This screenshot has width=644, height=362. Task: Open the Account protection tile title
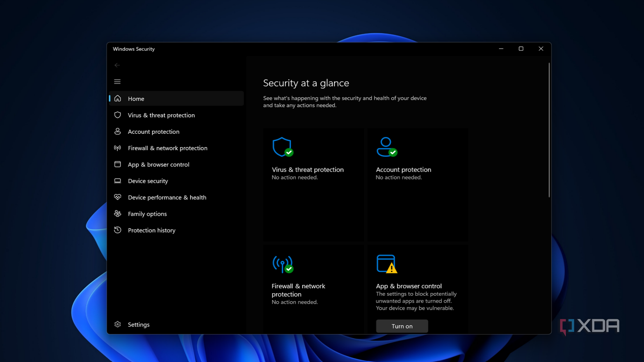(404, 169)
